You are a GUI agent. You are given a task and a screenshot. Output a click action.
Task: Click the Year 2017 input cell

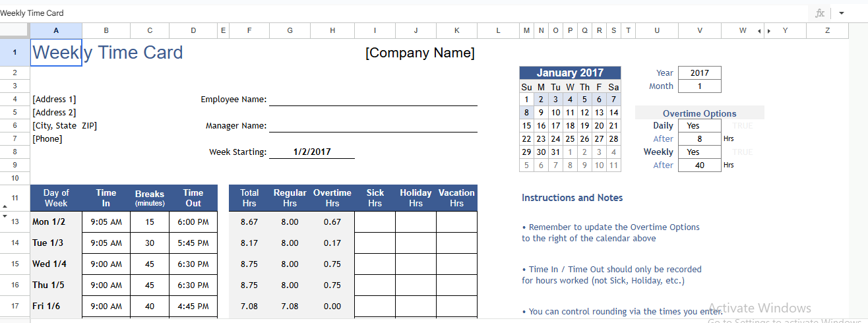(699, 73)
